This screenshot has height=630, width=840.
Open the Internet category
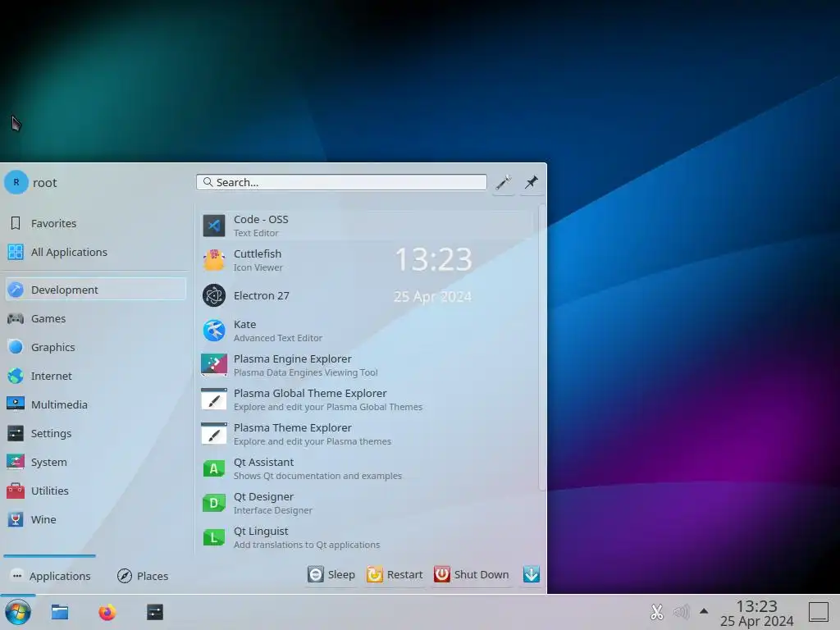tap(95, 376)
